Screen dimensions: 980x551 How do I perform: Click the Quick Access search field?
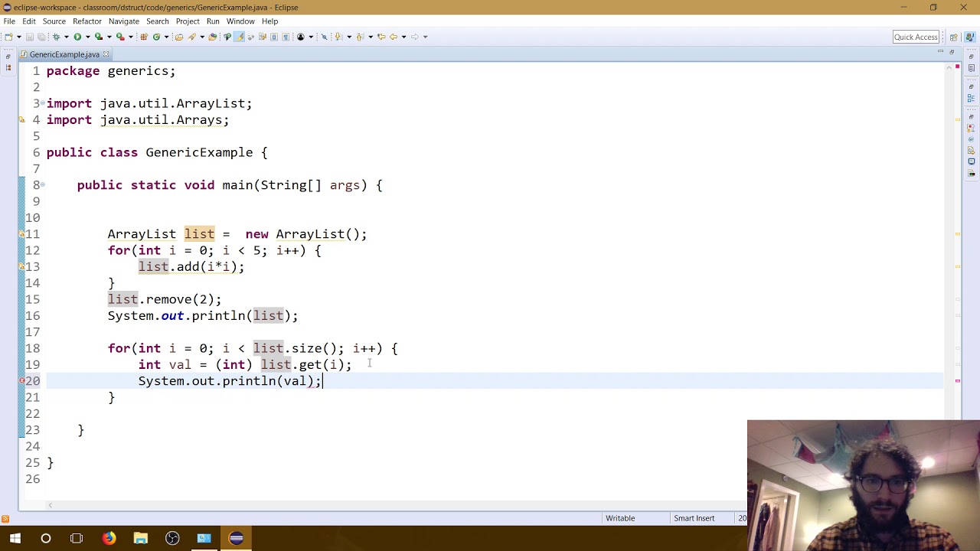click(x=916, y=37)
